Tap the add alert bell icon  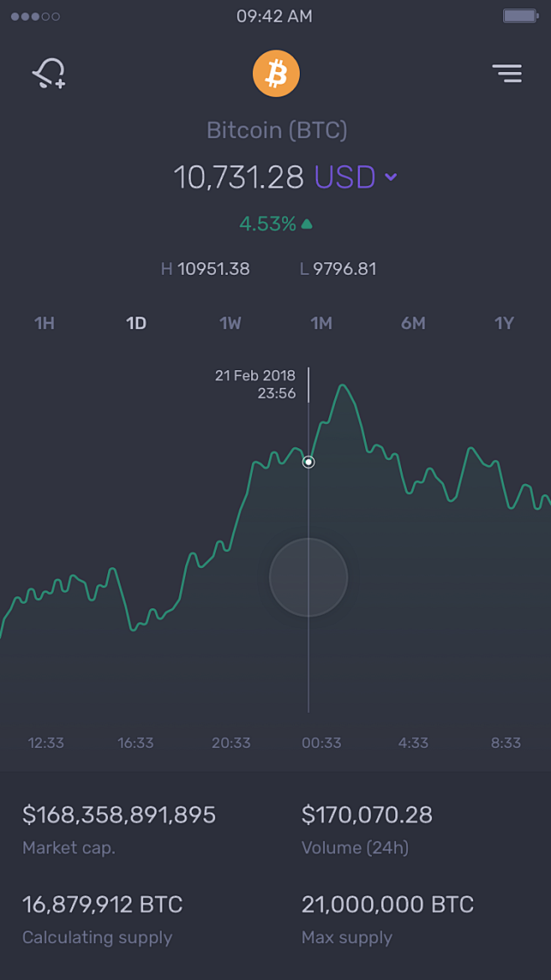(49, 74)
